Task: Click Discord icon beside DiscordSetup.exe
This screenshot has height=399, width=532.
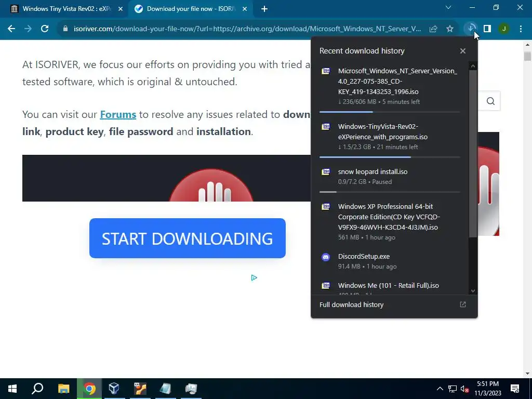Action: (x=326, y=257)
